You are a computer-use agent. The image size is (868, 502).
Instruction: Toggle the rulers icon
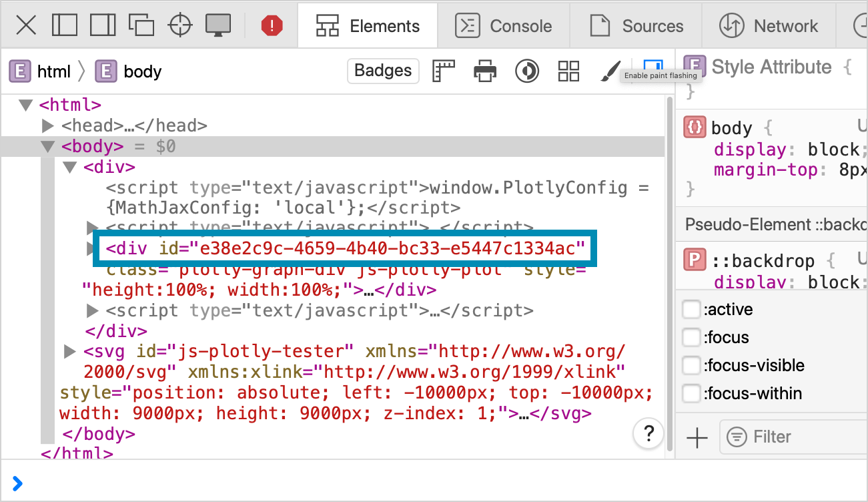click(x=444, y=71)
